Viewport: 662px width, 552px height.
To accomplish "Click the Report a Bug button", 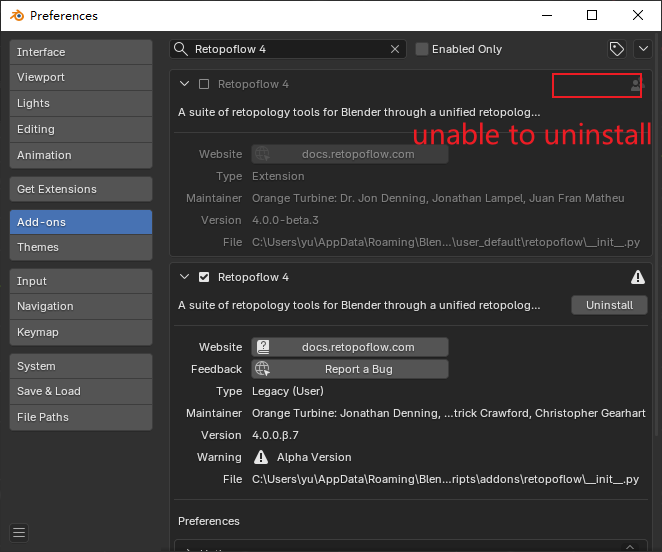I will pos(350,369).
